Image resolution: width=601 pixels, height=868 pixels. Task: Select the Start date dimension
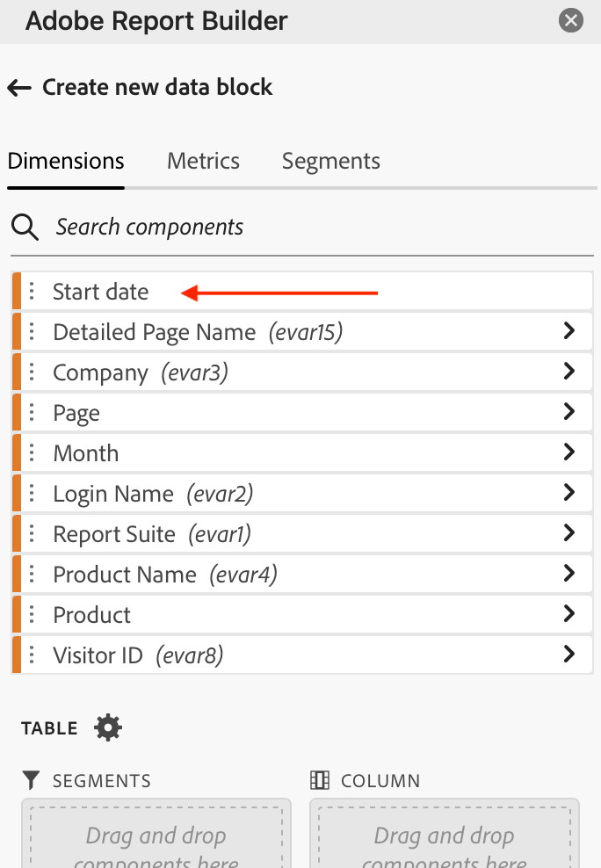pyautogui.click(x=100, y=291)
